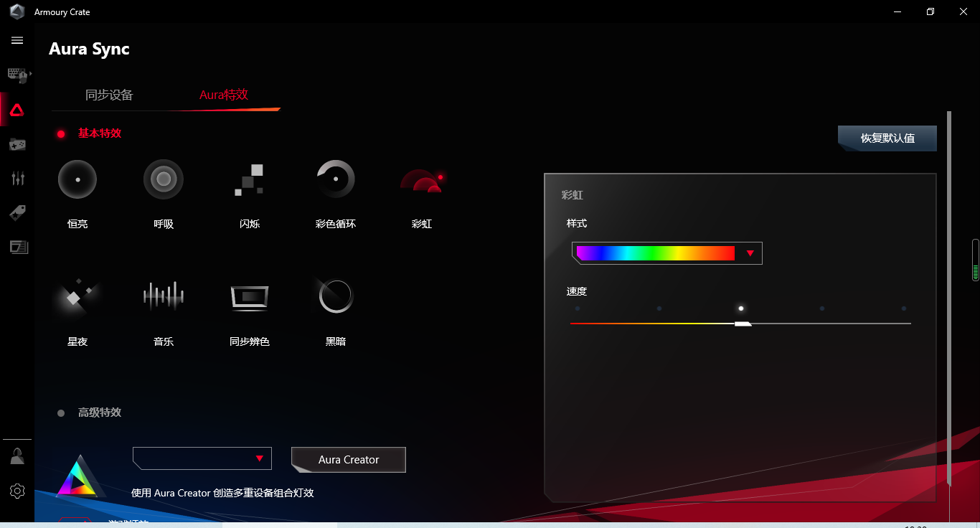This screenshot has height=528, width=980.
Task: Set speed to the second dot
Action: pyautogui.click(x=659, y=308)
